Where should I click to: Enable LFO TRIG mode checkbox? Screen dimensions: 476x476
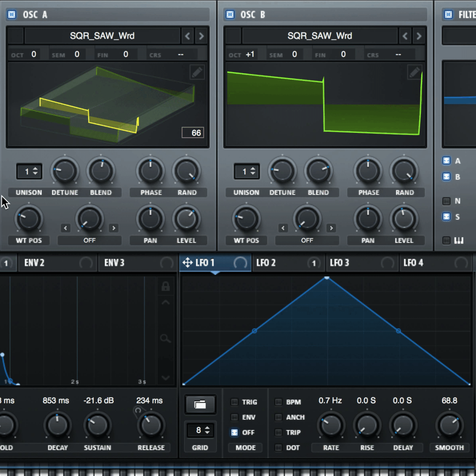(234, 402)
